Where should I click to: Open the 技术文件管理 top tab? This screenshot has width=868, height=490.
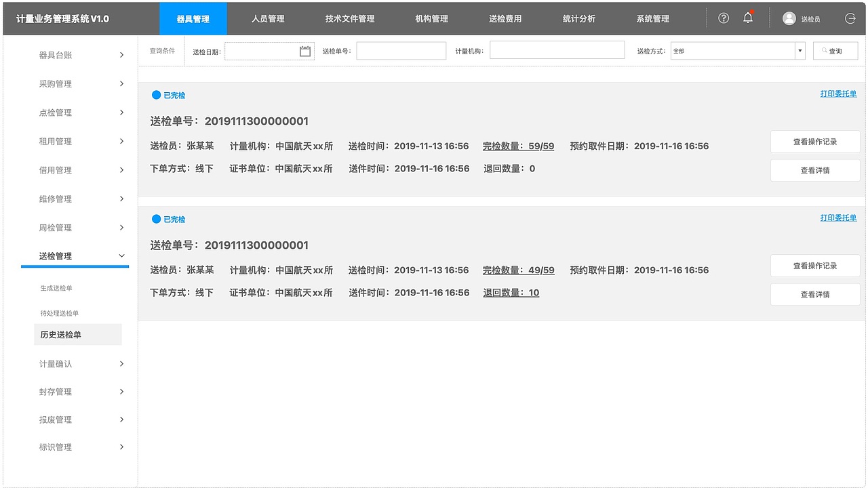pos(350,19)
